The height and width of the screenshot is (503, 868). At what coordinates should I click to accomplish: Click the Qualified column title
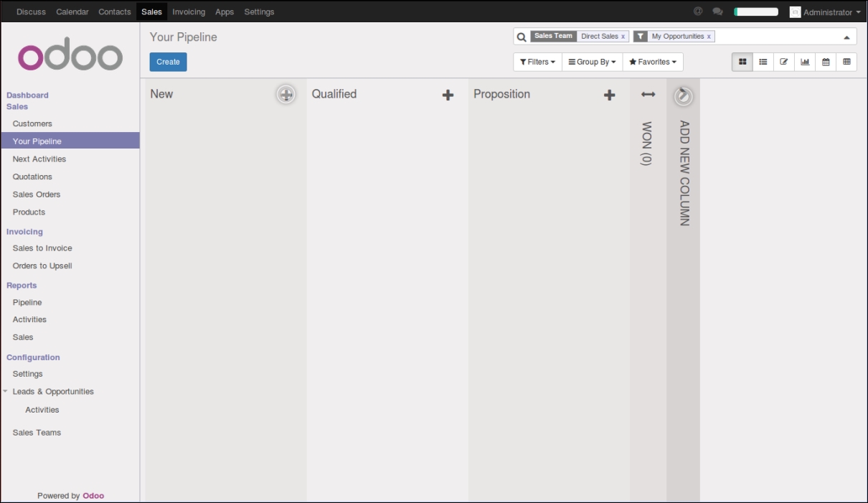334,94
